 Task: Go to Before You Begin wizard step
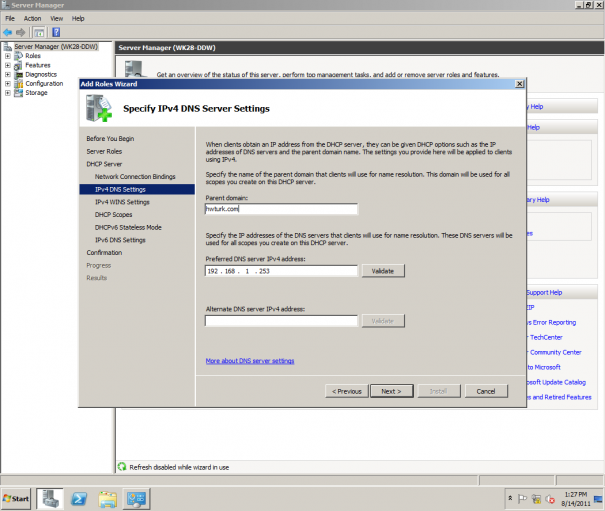pos(110,139)
